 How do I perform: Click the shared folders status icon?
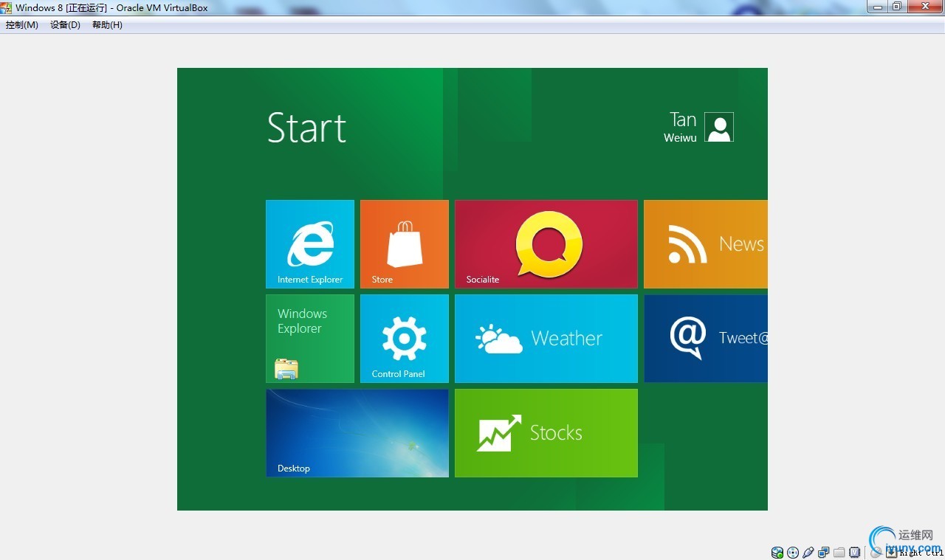pos(839,553)
